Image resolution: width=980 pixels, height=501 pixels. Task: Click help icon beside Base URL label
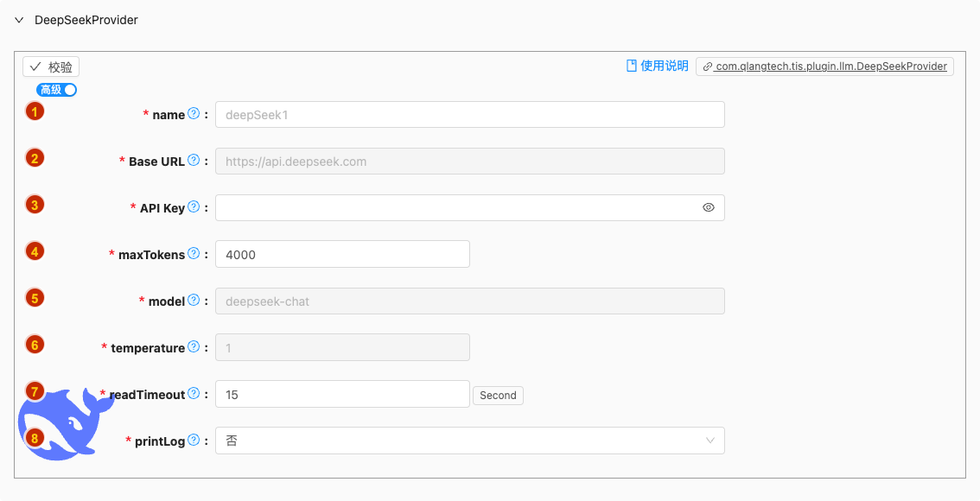coord(194,161)
